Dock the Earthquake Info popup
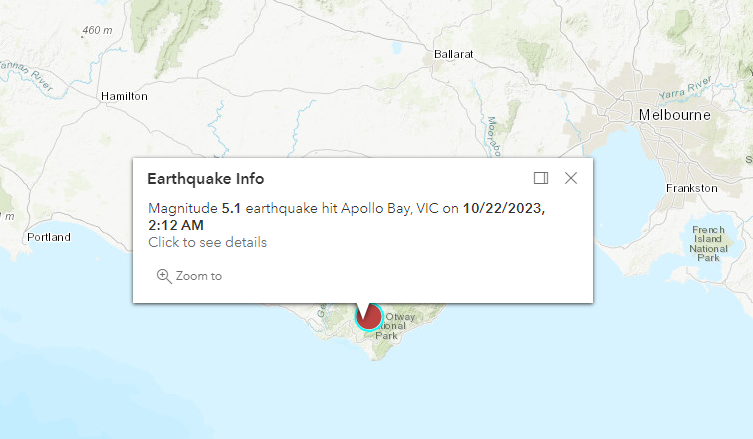Screen dimensions: 753x439 541,178
